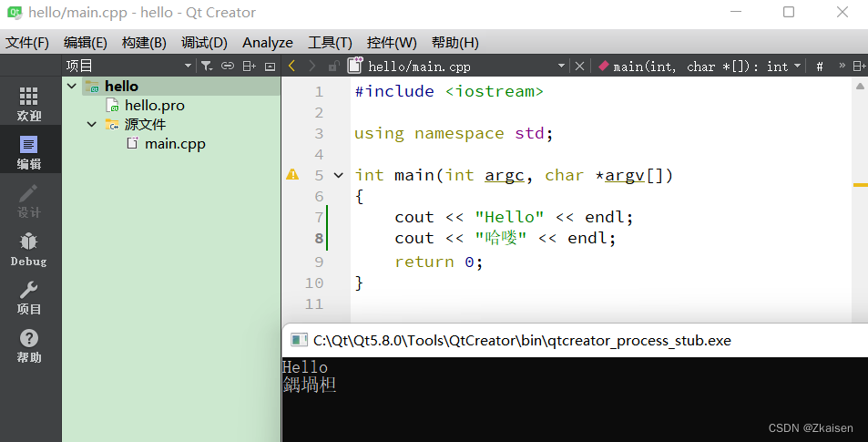Open the 文件(F) menu
The height and width of the screenshot is (442, 868).
[x=27, y=43]
